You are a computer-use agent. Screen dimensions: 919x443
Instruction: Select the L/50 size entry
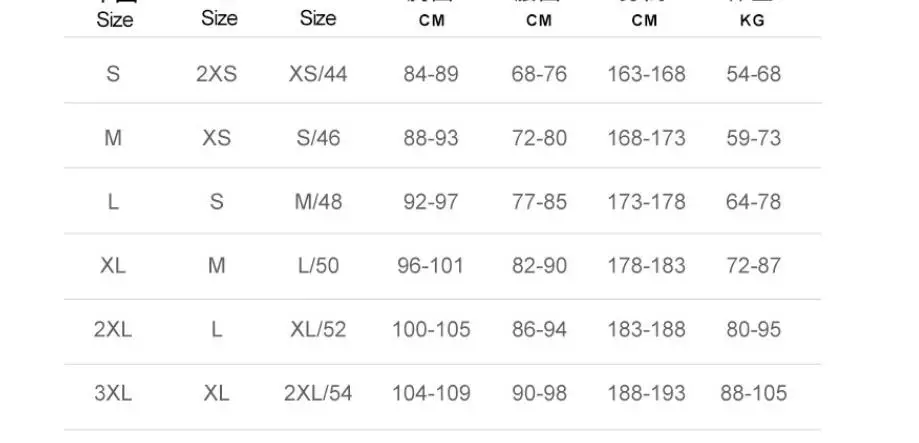tap(318, 266)
